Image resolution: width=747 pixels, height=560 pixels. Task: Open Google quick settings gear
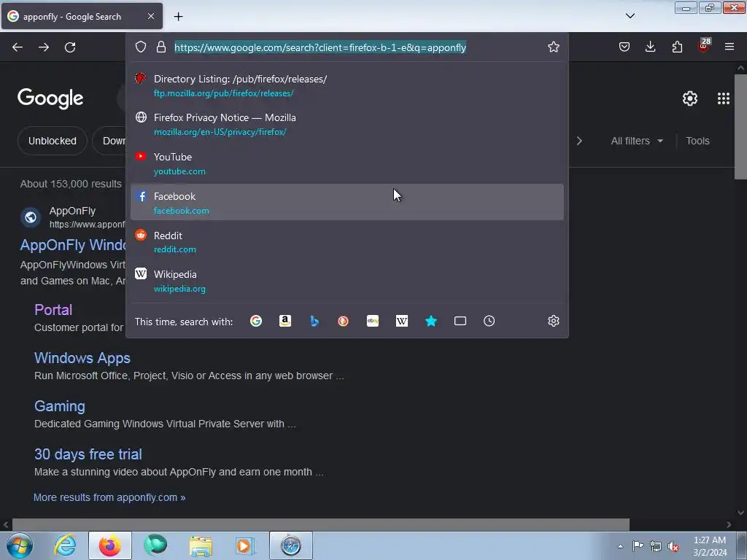[690, 98]
